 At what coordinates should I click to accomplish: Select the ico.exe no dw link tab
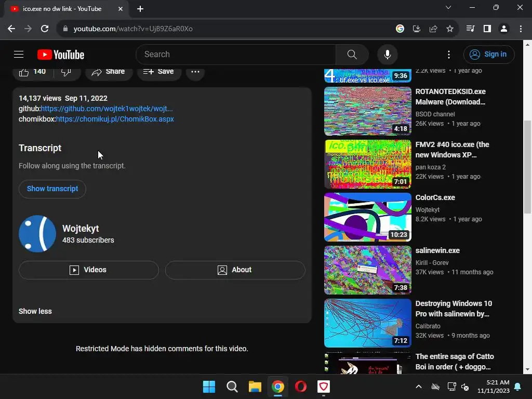click(x=62, y=9)
